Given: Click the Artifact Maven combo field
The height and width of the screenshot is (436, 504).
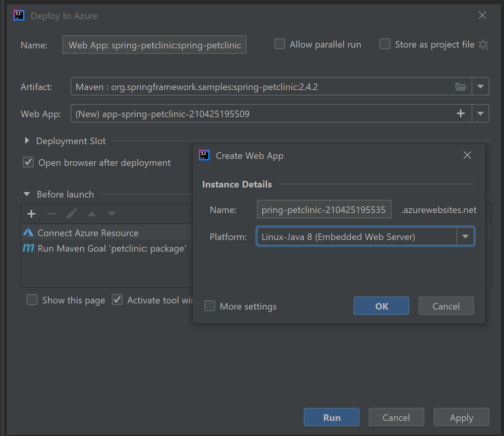Looking at the screenshot, I should point(279,86).
